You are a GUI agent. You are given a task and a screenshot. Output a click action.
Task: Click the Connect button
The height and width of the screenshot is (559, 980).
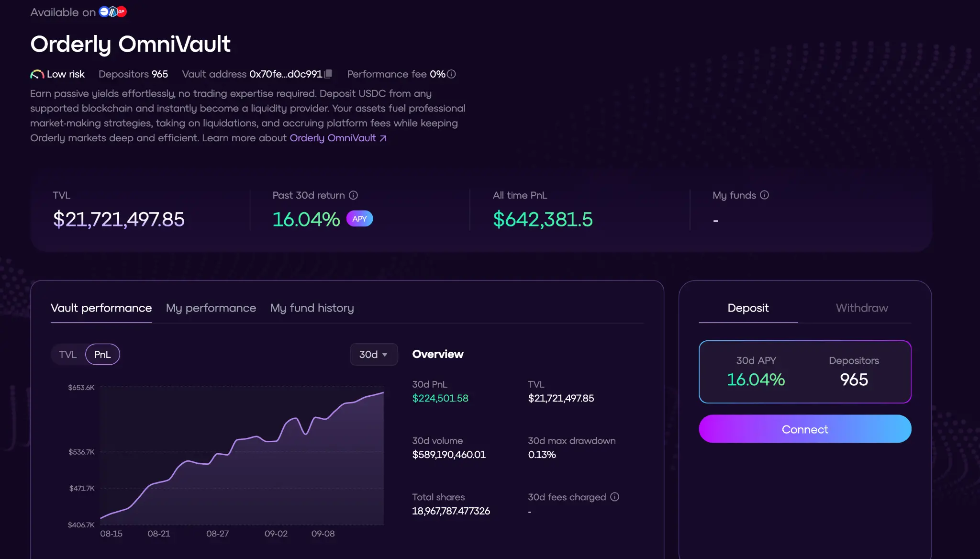(x=805, y=429)
